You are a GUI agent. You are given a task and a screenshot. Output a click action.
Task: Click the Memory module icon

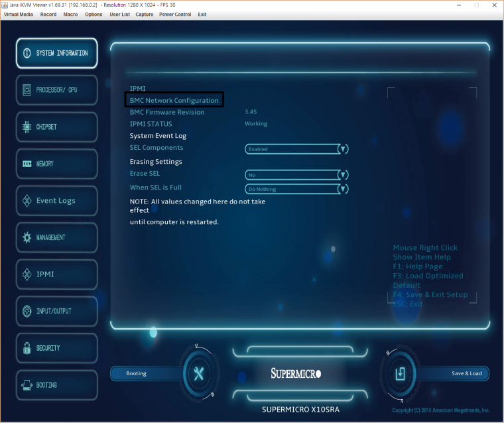27,164
